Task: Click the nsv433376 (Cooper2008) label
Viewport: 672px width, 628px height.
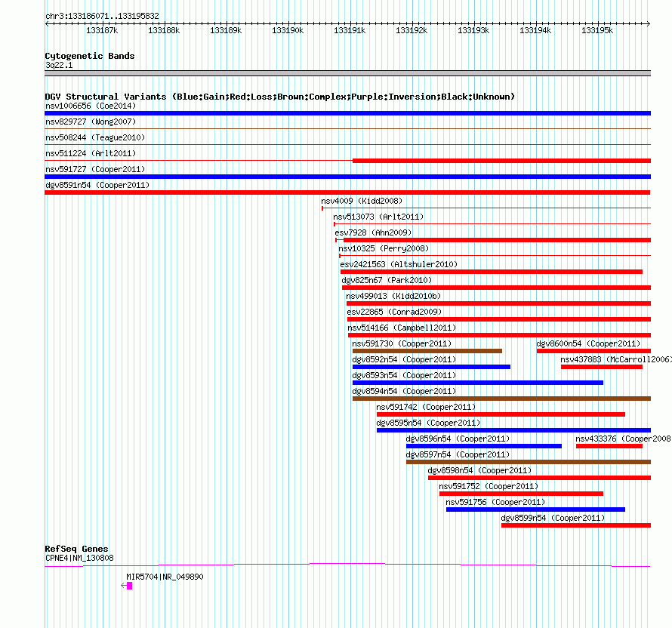Action: pyautogui.click(x=623, y=439)
